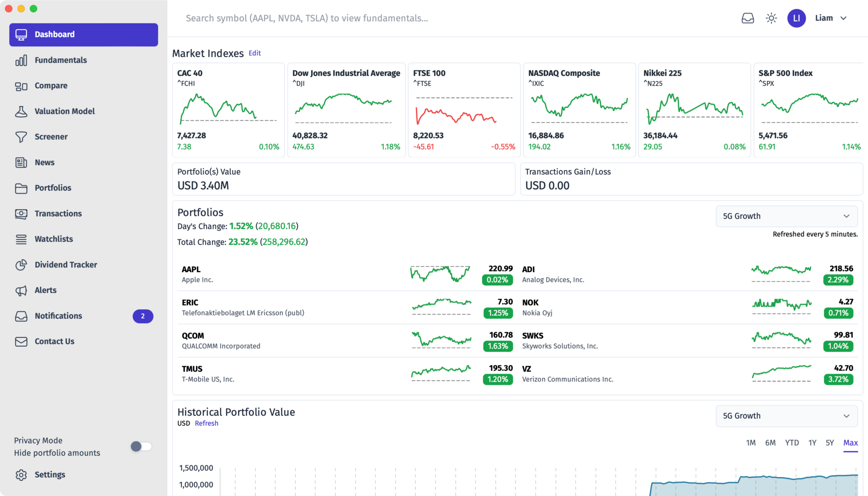868x496 pixels.
Task: Click NOK Nokia Oyj row
Action: [688, 308]
